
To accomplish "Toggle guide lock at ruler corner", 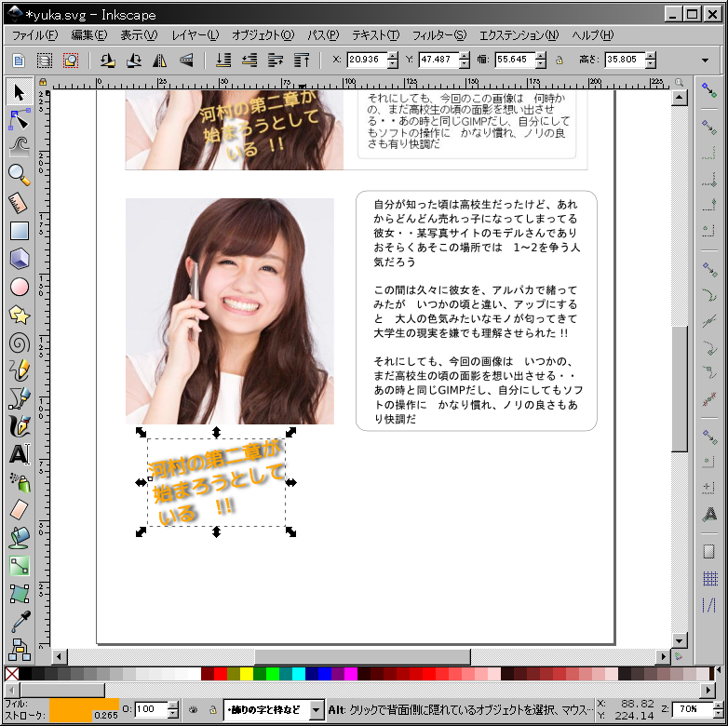I will [43, 82].
